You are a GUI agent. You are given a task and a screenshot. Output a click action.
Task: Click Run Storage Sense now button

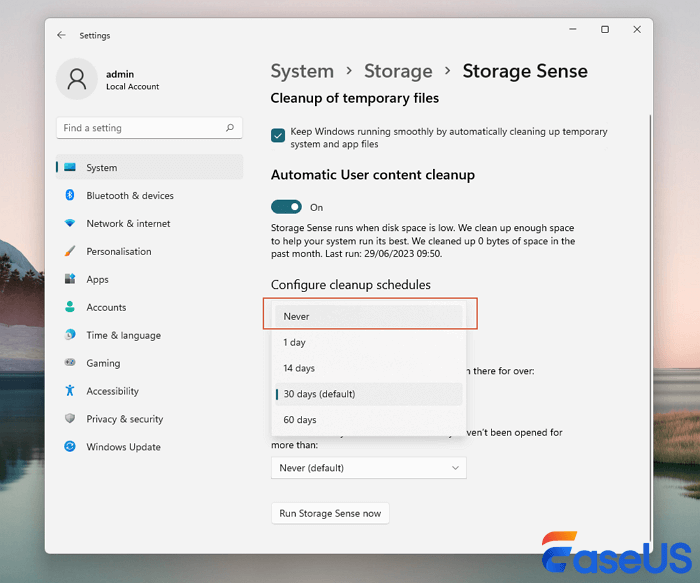(330, 513)
